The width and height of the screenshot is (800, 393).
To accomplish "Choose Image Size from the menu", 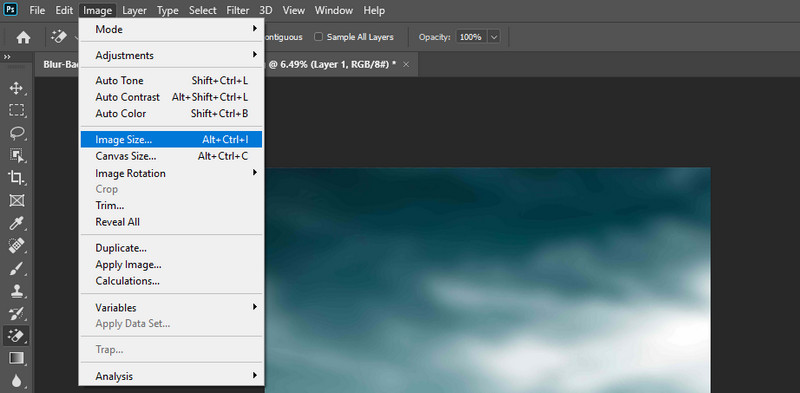I will pyautogui.click(x=171, y=139).
